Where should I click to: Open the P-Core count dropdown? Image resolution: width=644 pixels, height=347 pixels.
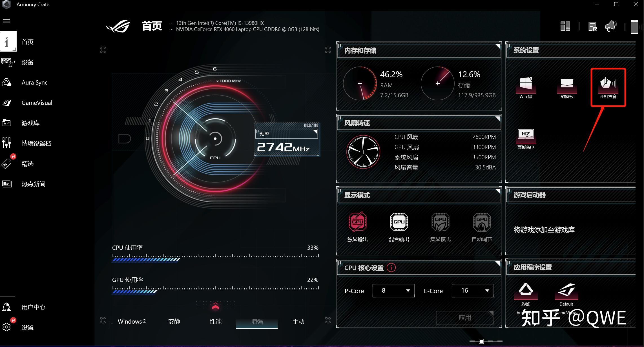click(393, 291)
